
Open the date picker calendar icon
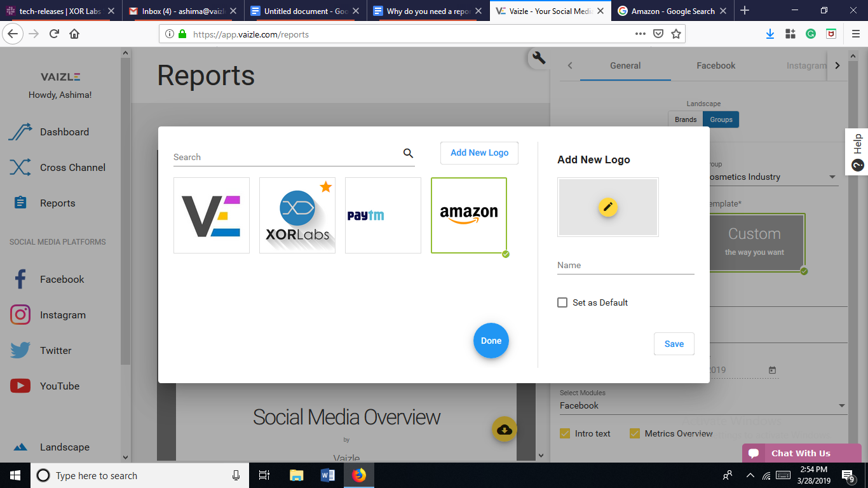(772, 370)
